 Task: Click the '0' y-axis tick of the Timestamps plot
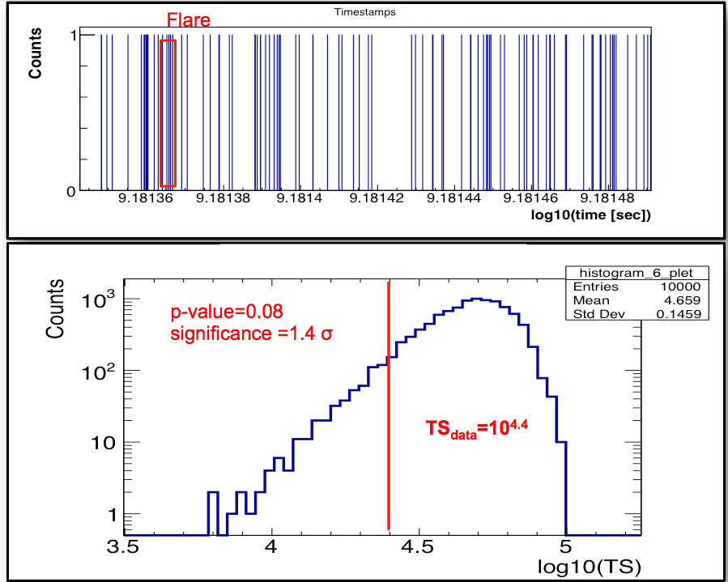71,192
